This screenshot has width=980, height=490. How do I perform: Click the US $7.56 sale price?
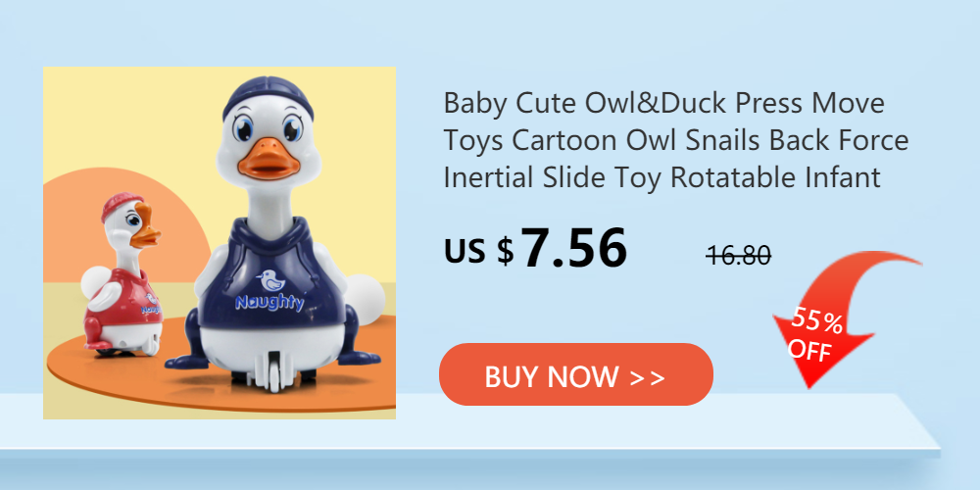tap(535, 248)
